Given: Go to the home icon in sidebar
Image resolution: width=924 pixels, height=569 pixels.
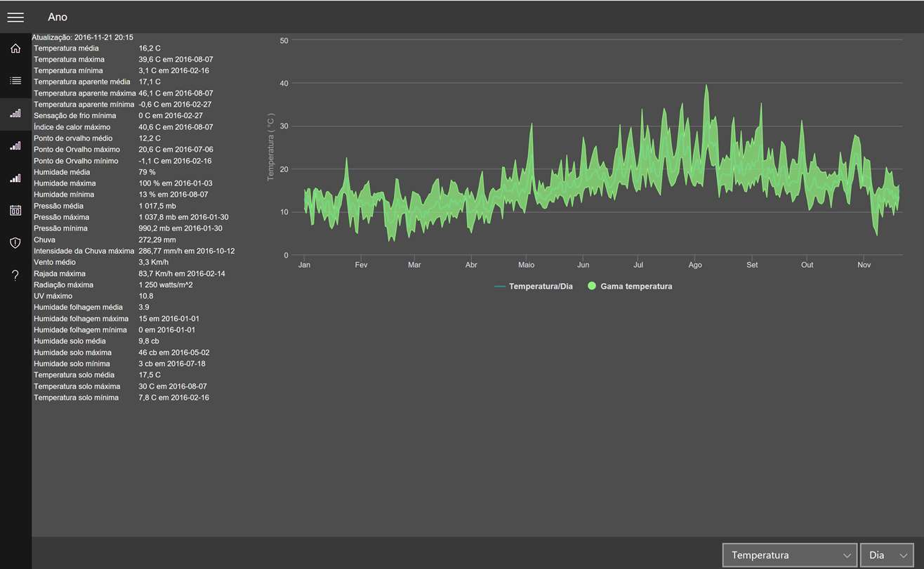Looking at the screenshot, I should [x=15, y=48].
